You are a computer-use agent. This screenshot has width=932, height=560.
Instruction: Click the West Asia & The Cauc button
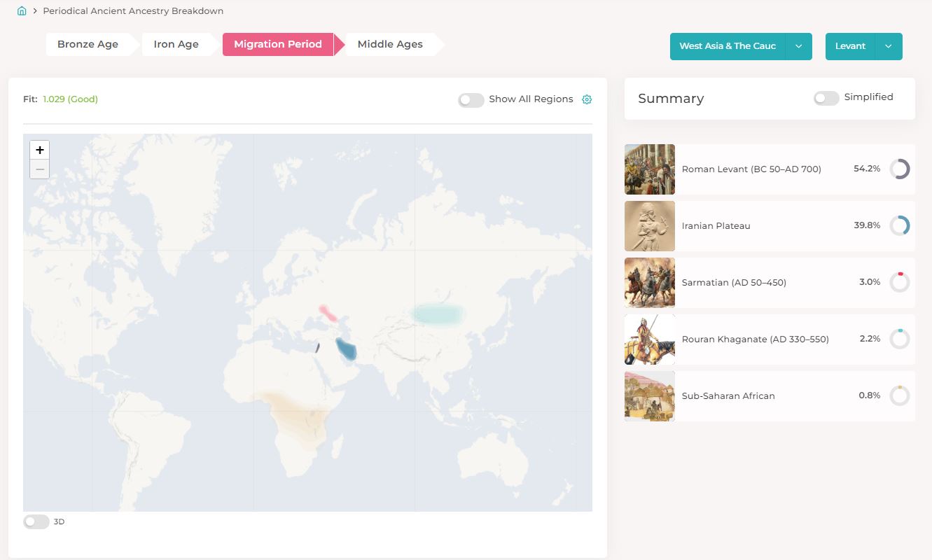[728, 46]
